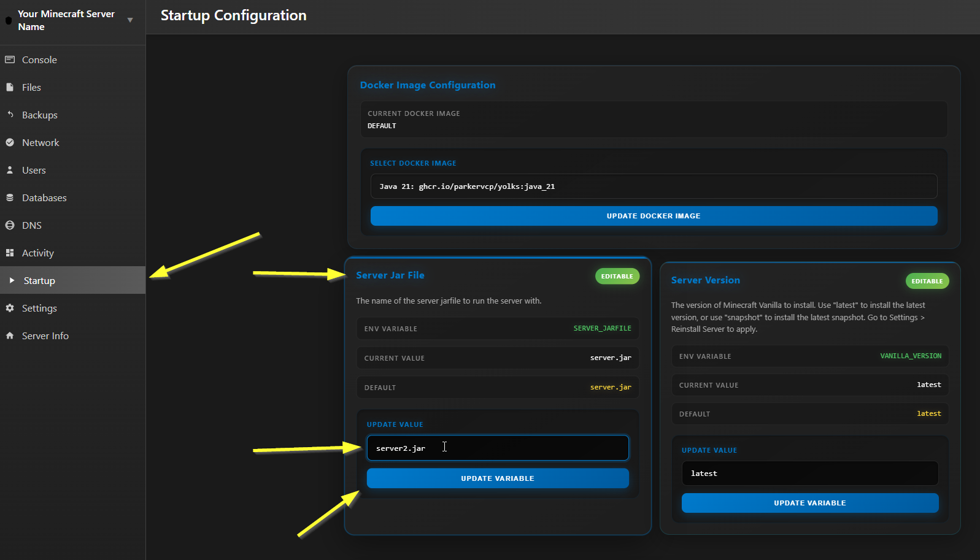Click the server status dot beside server name
Viewport: 980px width, 560px height.
point(9,20)
